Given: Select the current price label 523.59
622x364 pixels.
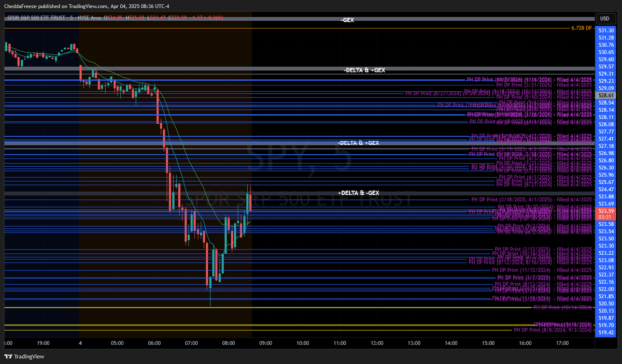Looking at the screenshot, I should 606,211.
